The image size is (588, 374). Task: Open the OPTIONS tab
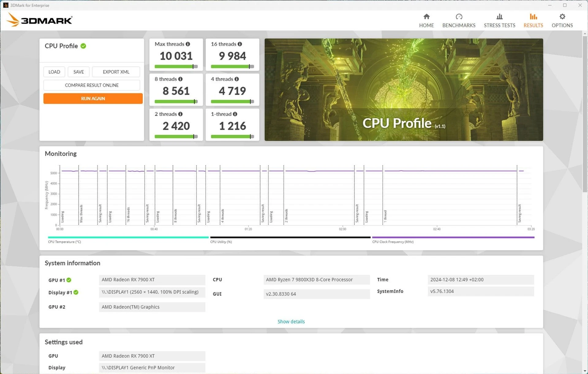tap(562, 21)
